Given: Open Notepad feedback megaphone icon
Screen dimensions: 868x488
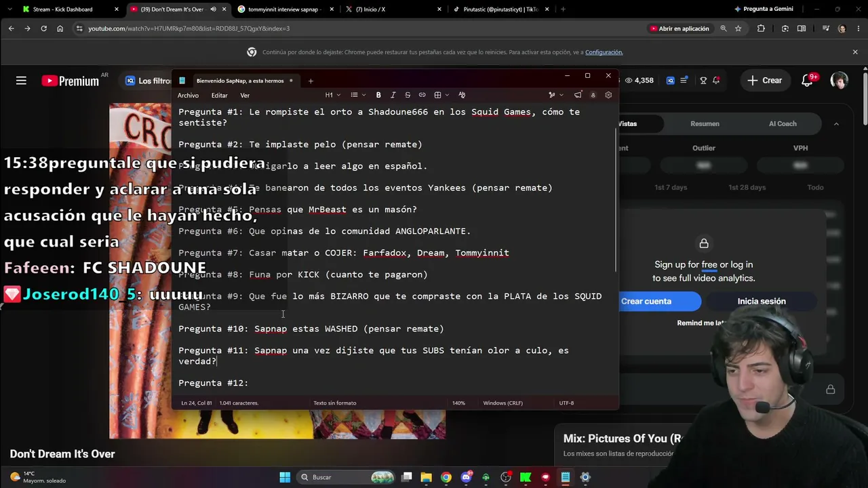Looking at the screenshot, I should pyautogui.click(x=578, y=95).
